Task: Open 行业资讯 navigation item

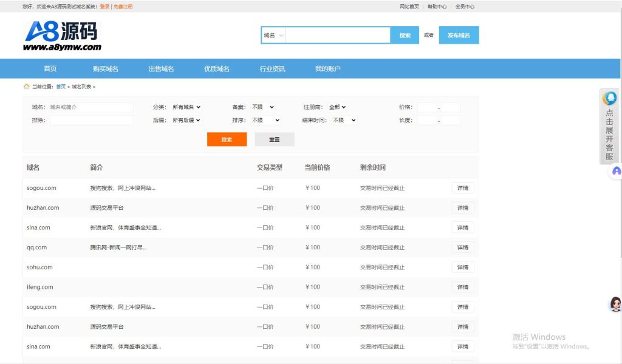Action: click(272, 69)
